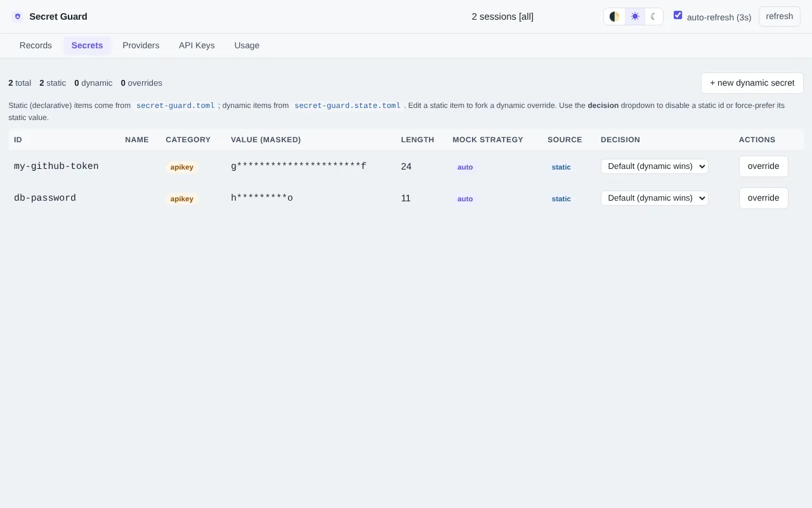Open the decision dropdown for db-password
812x508 pixels.
655,198
